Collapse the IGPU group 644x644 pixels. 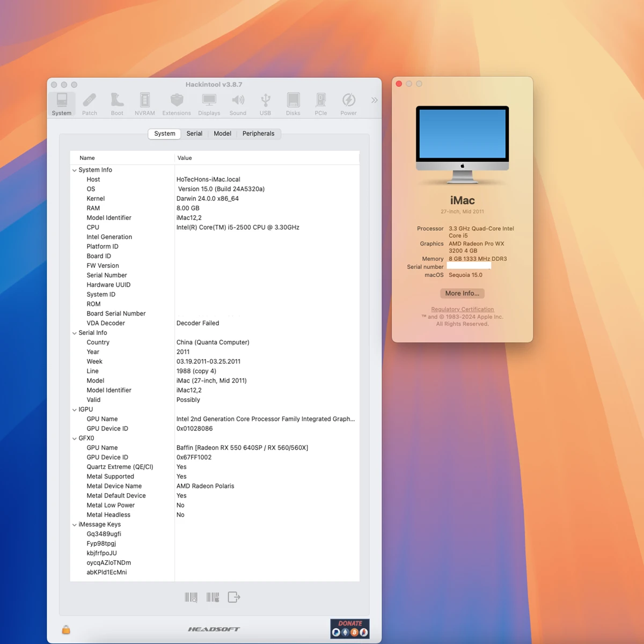click(75, 410)
